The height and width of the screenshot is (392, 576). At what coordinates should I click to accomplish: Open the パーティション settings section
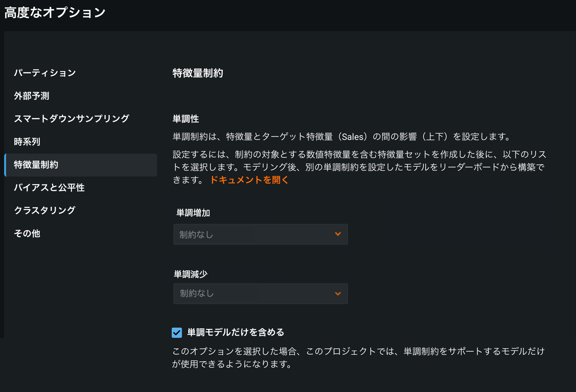(x=45, y=73)
